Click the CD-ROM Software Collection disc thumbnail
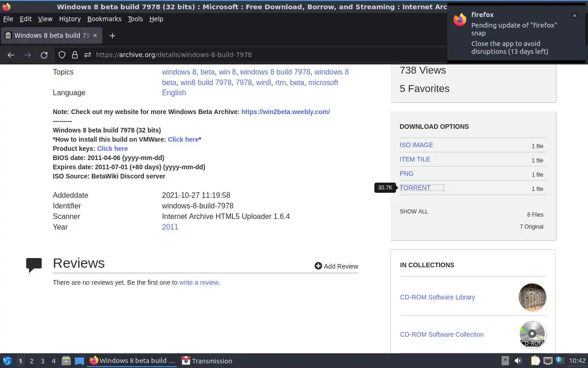 [x=532, y=334]
